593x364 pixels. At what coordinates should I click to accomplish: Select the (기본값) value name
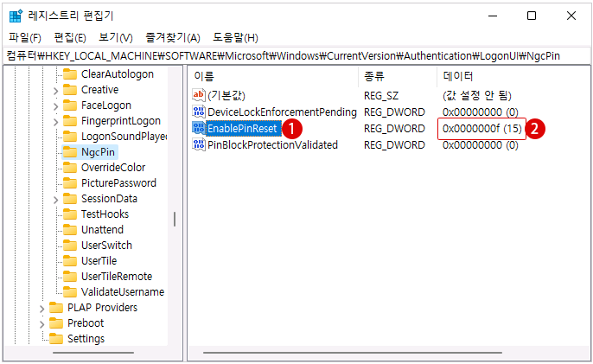[x=226, y=95]
